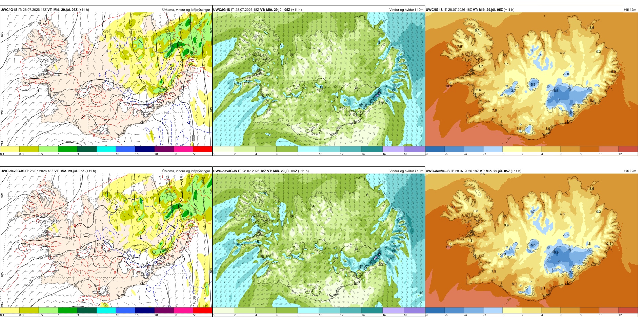Click pale blue -2–0 swatch in top temperature legend
Viewport: 644px width, 322px height.
(493, 149)
